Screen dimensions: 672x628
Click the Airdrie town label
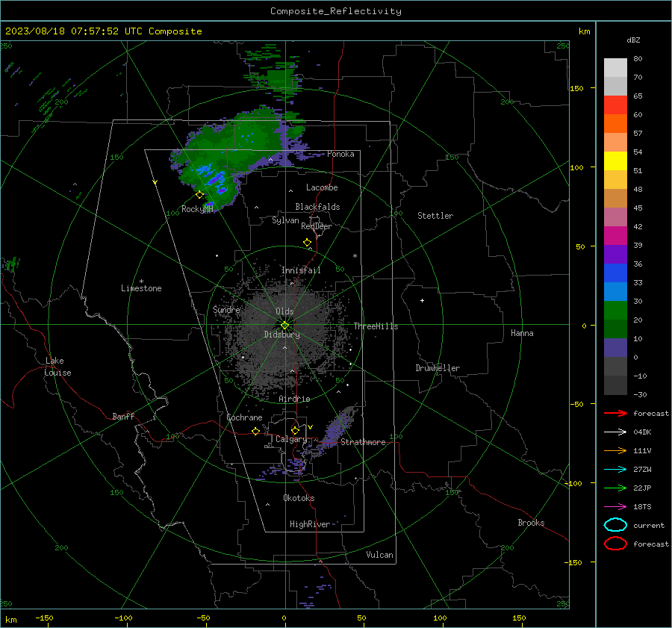coord(294,399)
